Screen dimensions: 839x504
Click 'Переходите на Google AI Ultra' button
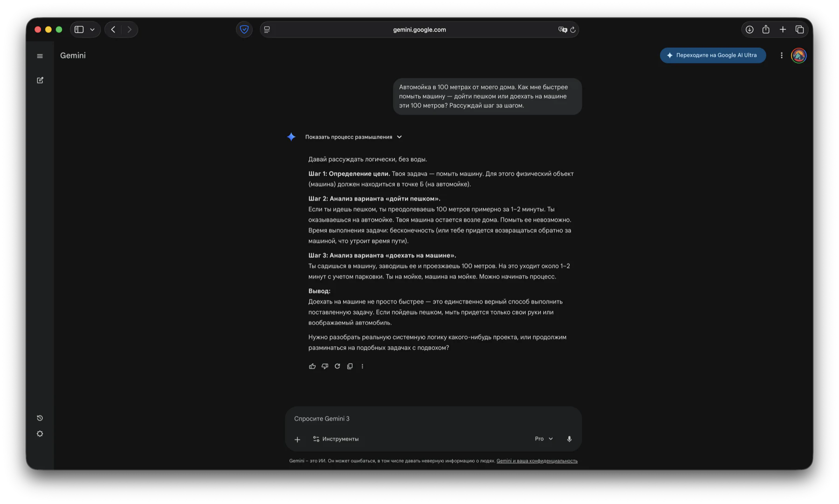713,55
